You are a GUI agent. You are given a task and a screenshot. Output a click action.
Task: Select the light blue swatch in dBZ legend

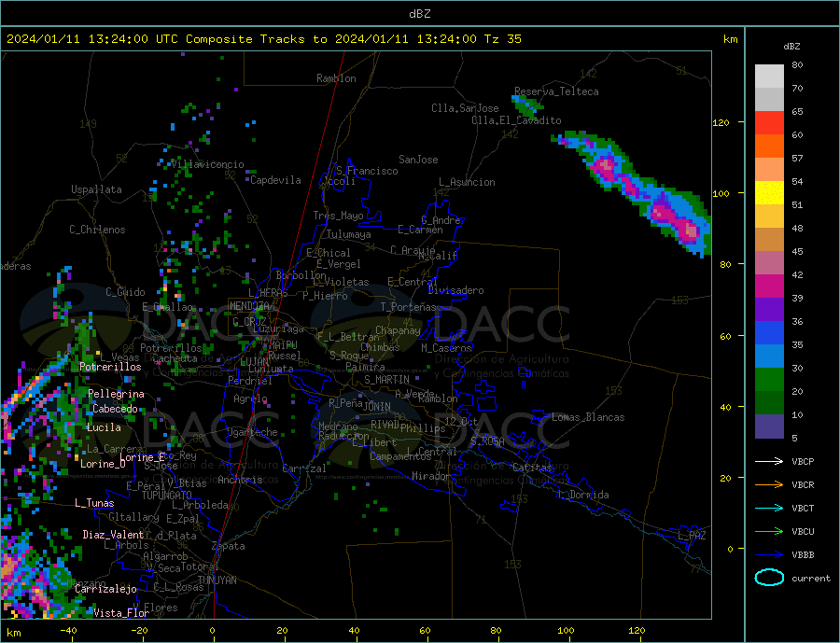769,356
